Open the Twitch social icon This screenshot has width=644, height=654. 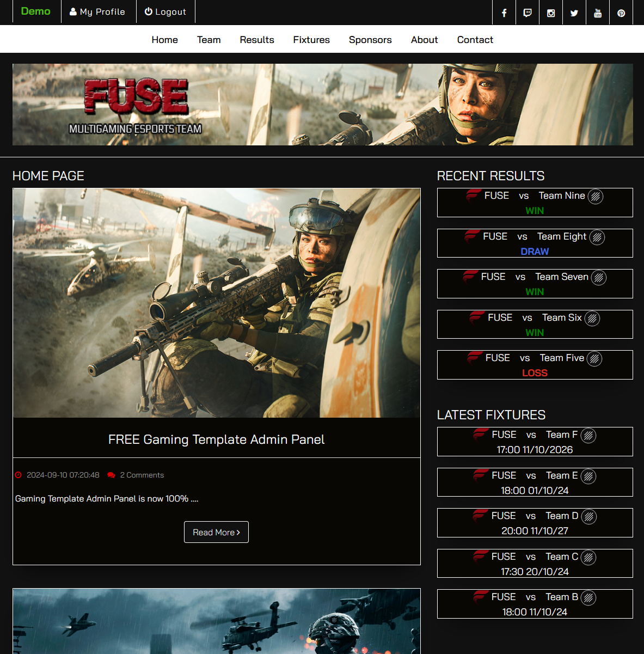(528, 13)
